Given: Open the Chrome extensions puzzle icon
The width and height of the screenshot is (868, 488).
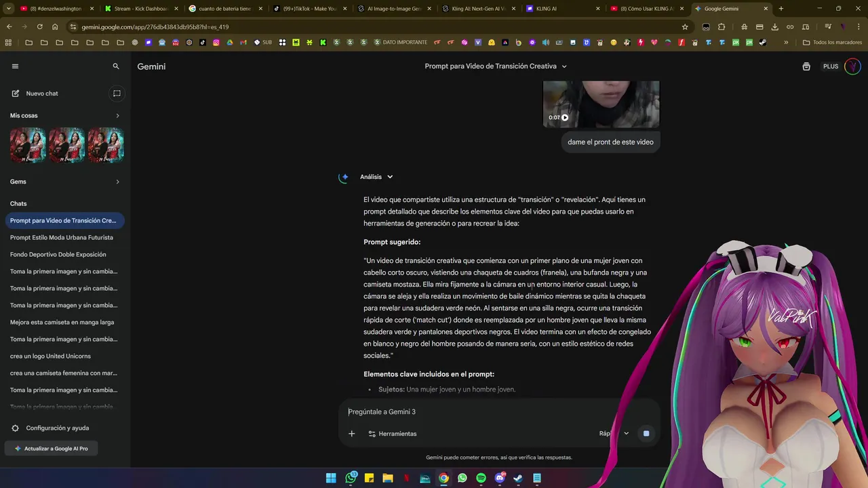Looking at the screenshot, I should [722, 27].
